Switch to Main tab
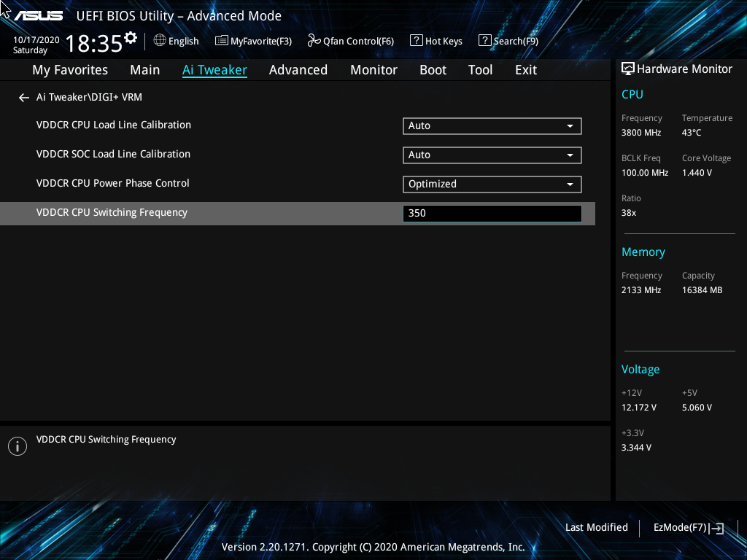 pos(145,70)
